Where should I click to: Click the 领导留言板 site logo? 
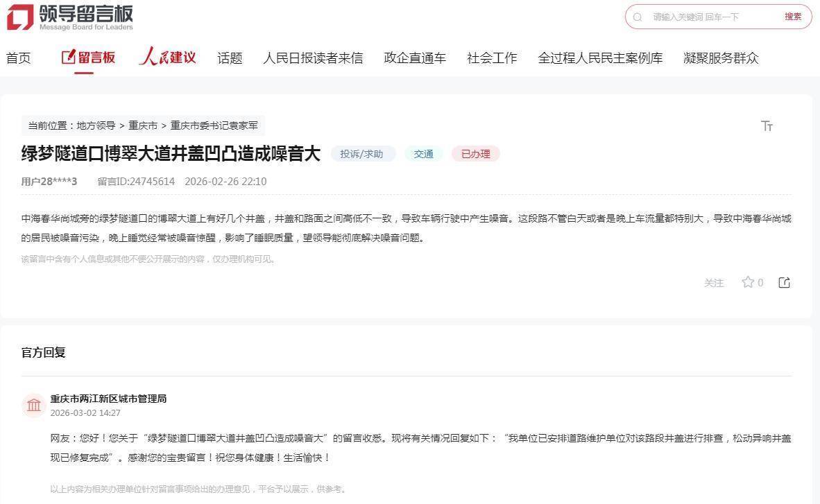(69, 17)
